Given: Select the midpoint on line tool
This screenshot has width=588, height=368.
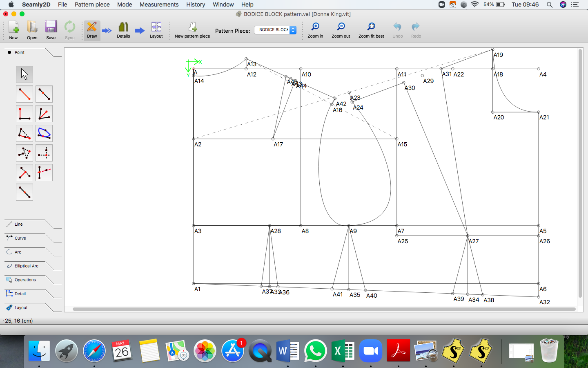Looking at the screenshot, I should 24,192.
